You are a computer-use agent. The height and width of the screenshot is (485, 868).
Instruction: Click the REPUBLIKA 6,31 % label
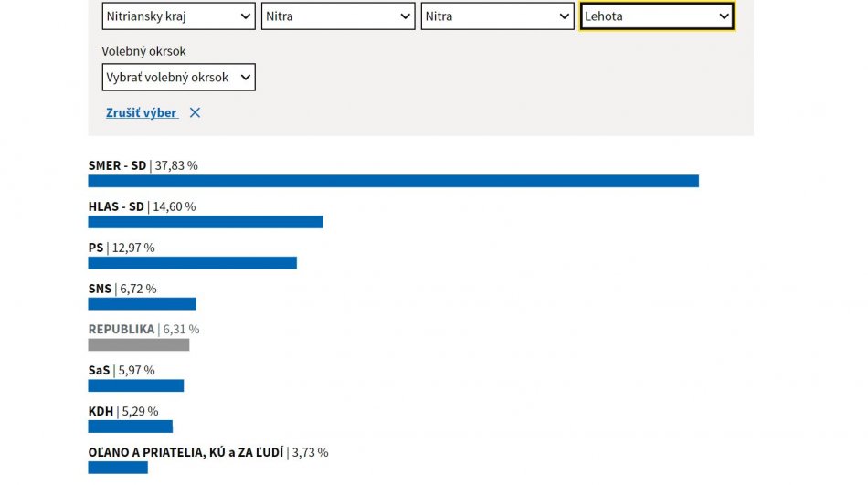click(x=143, y=330)
